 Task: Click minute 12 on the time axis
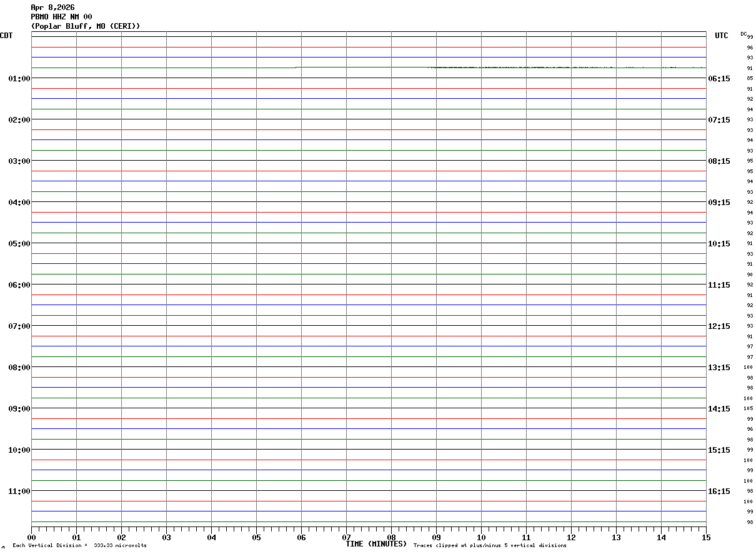(572, 537)
